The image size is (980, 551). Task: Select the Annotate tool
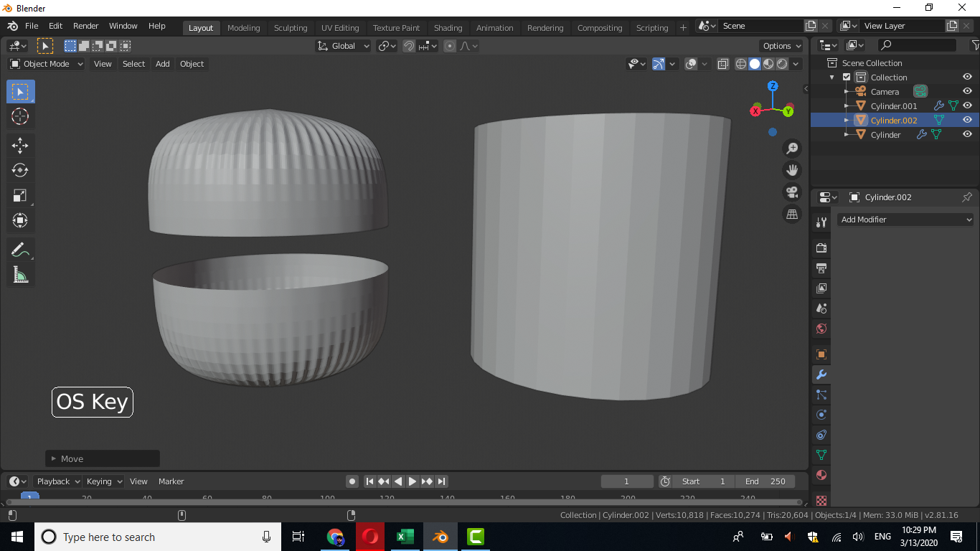20,249
